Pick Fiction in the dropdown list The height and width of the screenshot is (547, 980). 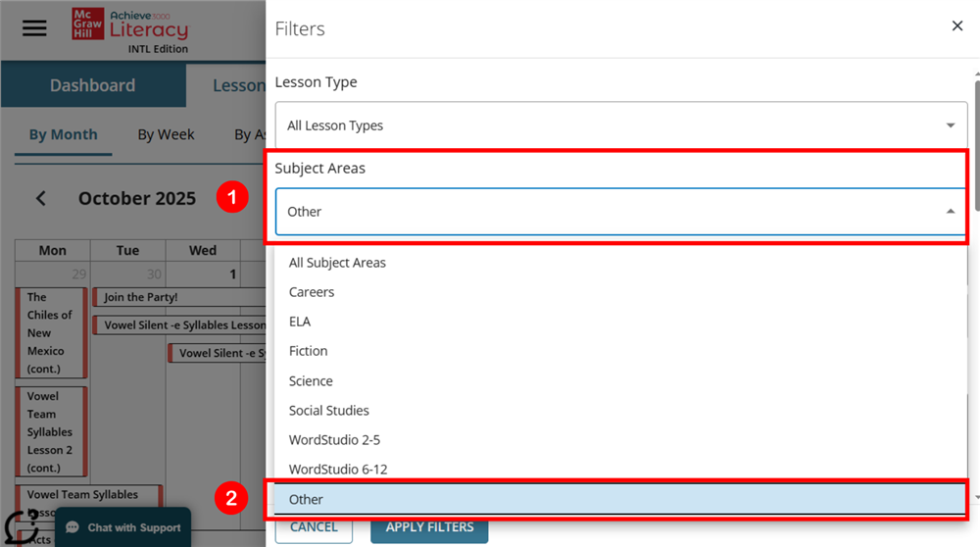(x=308, y=351)
